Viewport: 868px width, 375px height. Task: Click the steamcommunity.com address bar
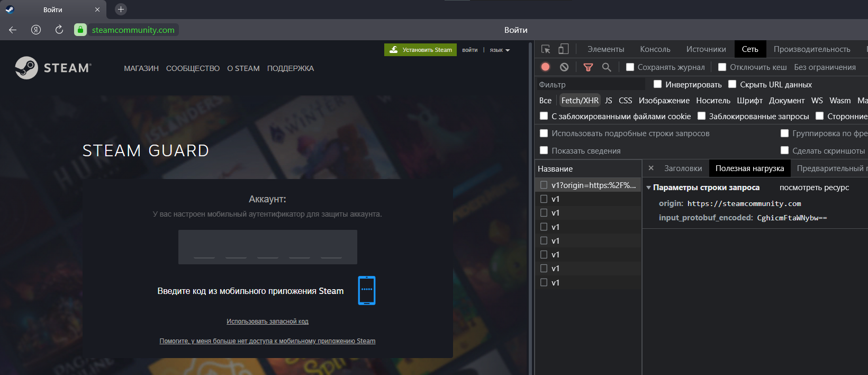tap(133, 30)
